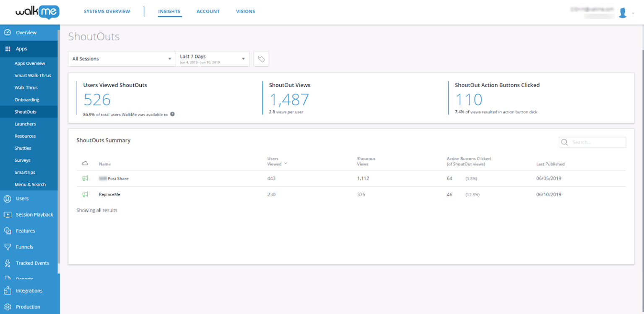Open the All Sessions dropdown
The width and height of the screenshot is (644, 314).
(x=122, y=59)
